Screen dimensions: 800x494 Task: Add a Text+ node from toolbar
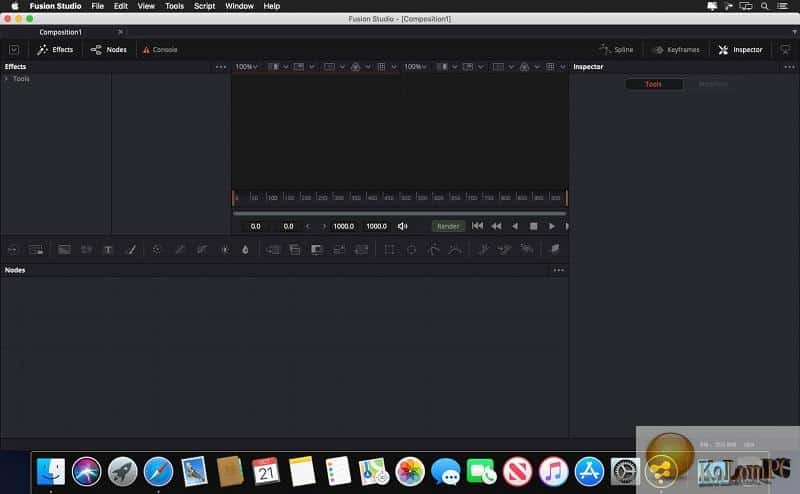click(108, 250)
